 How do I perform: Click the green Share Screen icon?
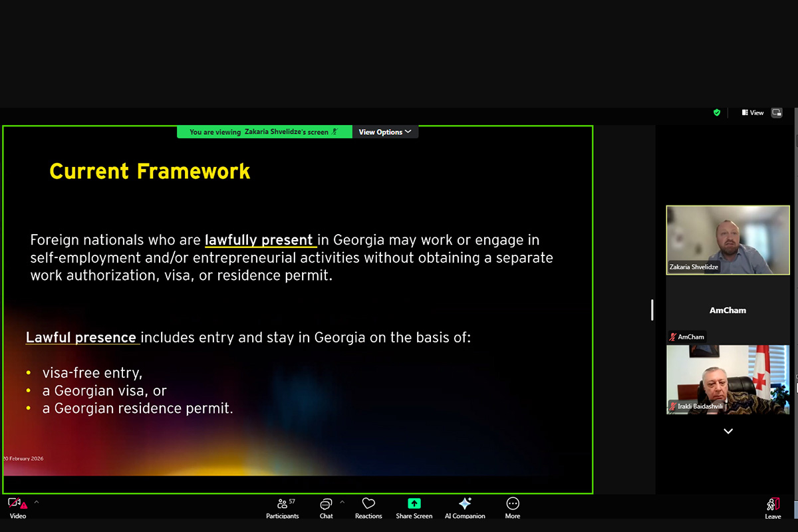point(414,504)
